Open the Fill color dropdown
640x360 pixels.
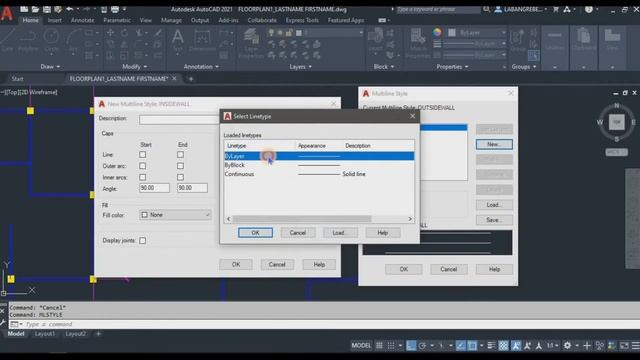(176, 215)
